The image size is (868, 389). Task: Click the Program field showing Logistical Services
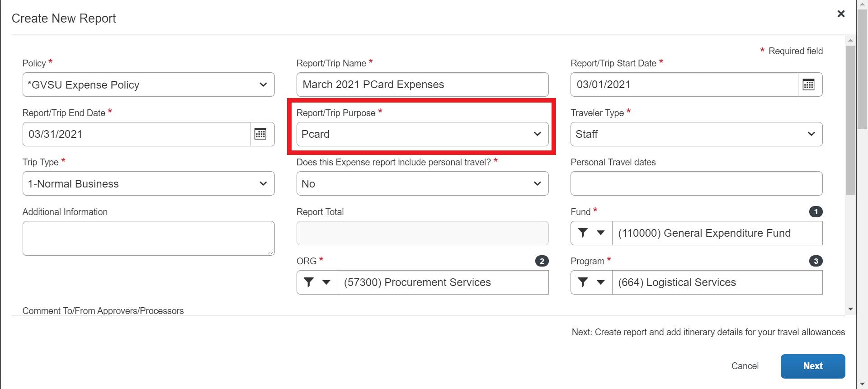point(717,282)
